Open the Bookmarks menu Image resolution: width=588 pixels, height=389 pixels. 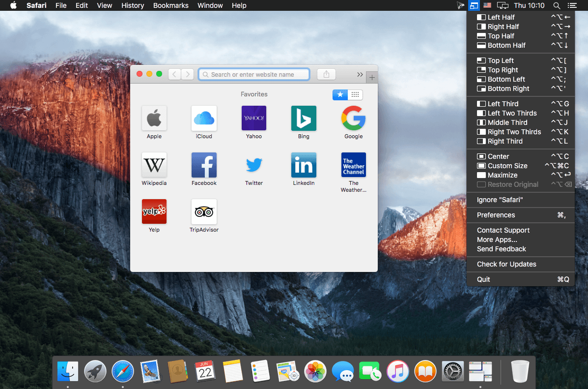click(170, 5)
